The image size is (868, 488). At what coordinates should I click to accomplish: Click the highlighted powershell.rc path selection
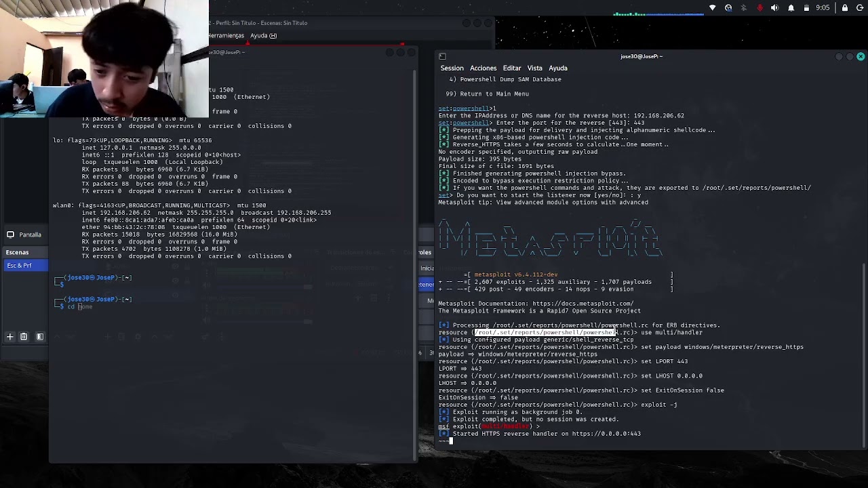[x=545, y=333]
